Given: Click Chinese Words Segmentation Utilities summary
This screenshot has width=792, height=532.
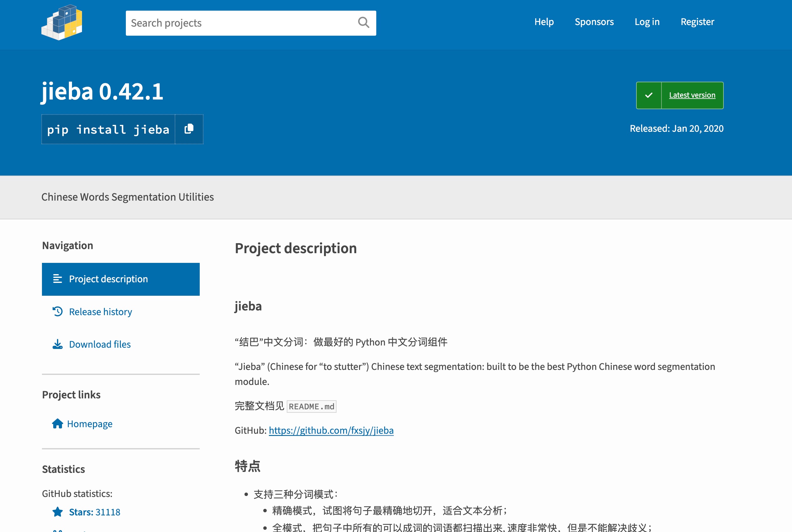Looking at the screenshot, I should [128, 197].
